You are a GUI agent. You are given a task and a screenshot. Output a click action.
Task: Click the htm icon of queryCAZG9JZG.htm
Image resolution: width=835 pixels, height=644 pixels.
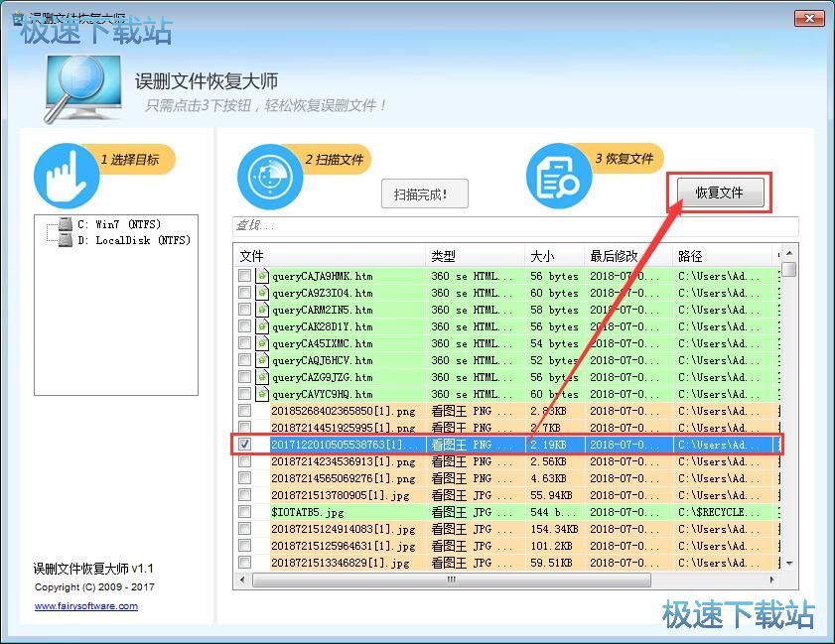click(x=262, y=377)
